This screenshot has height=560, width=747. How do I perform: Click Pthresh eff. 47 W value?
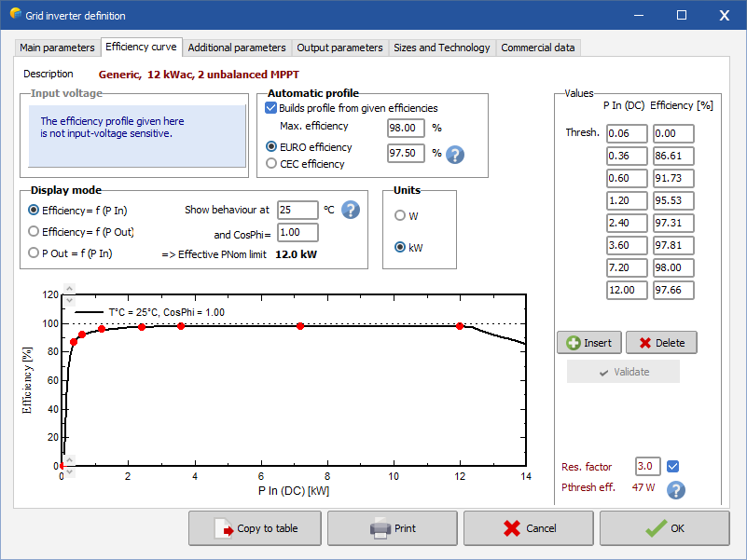643,487
